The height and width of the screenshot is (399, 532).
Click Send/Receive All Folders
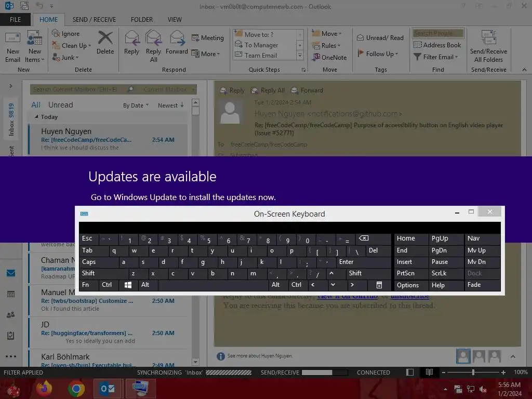click(488, 46)
